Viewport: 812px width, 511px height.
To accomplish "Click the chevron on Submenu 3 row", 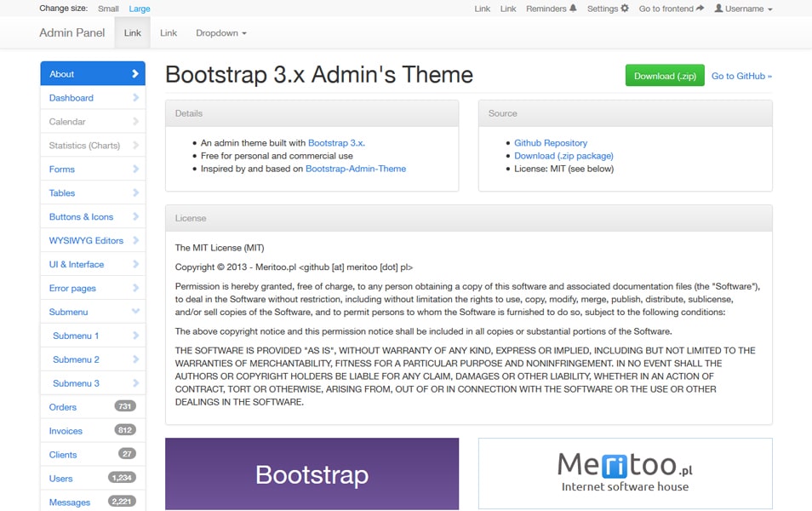I will (135, 383).
